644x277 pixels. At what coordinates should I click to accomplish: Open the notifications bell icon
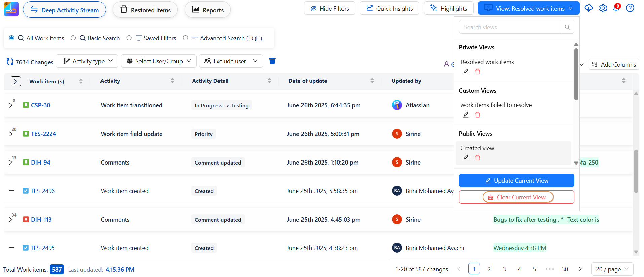[x=616, y=8]
